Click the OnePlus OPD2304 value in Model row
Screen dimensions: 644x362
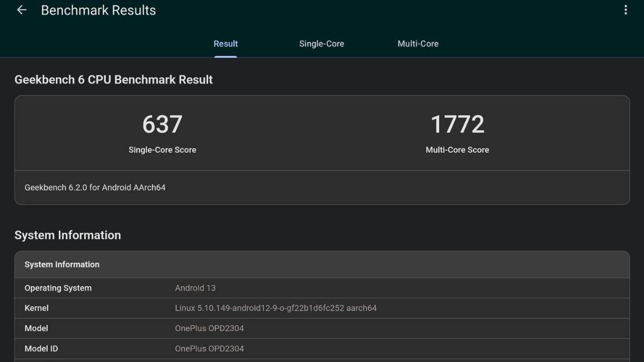pos(209,328)
